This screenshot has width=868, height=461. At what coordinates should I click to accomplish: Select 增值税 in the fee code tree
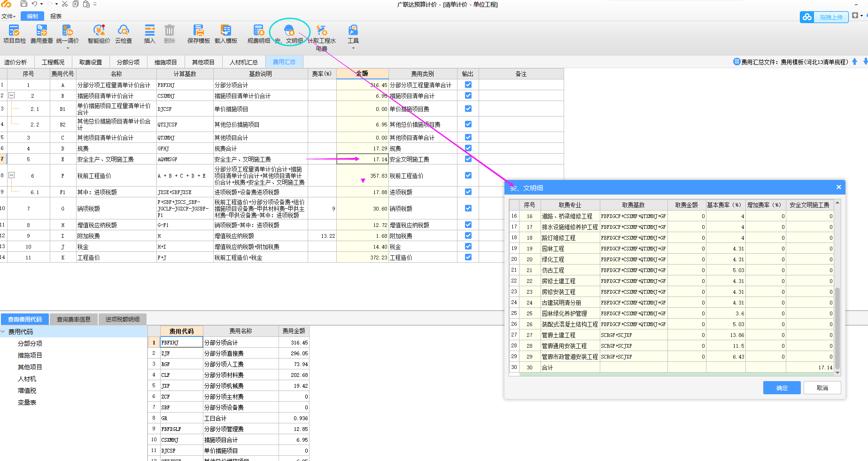pos(27,391)
